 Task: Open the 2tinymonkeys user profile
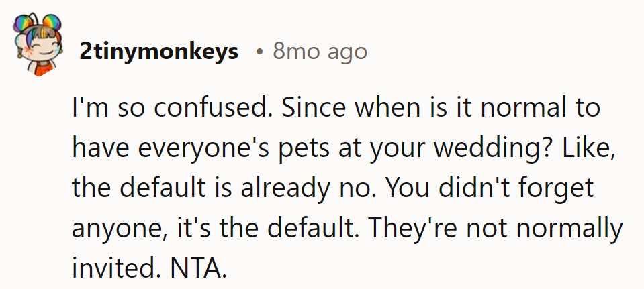(158, 52)
